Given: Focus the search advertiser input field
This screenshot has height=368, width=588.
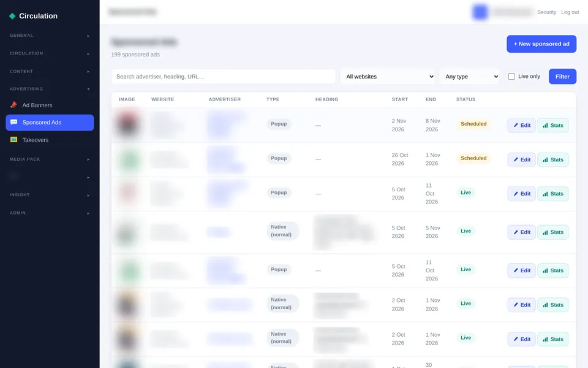Looking at the screenshot, I should tap(223, 77).
